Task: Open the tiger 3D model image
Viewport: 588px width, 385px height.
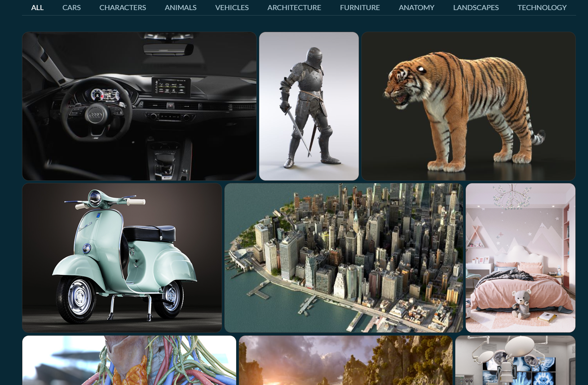Action: tap(468, 106)
